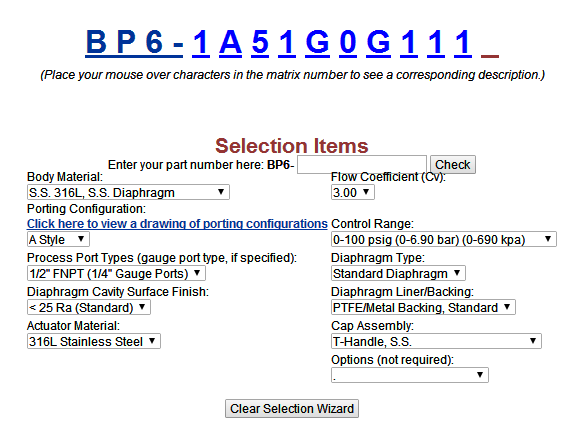Viewport: 578px width, 426px height.
Task: Click the letter A in matrix number
Action: coord(230,42)
